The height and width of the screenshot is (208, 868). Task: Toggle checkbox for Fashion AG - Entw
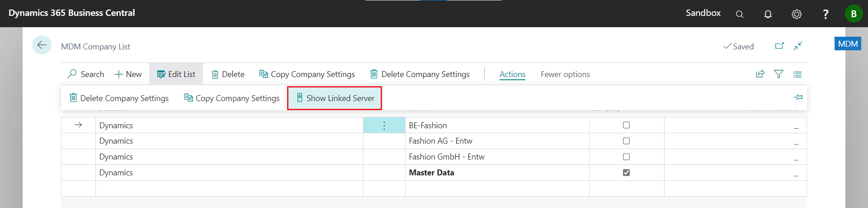[x=626, y=141]
